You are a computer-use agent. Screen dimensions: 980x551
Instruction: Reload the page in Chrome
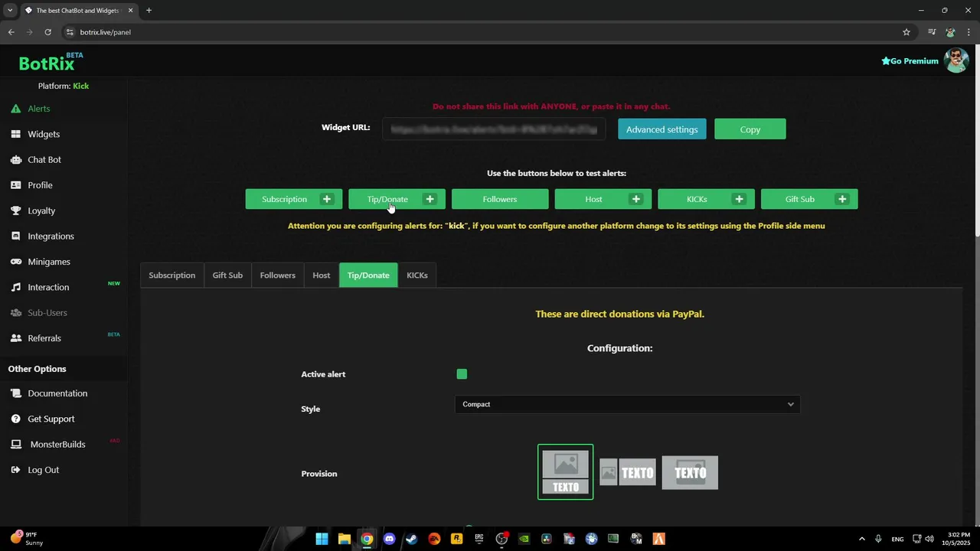point(47,32)
